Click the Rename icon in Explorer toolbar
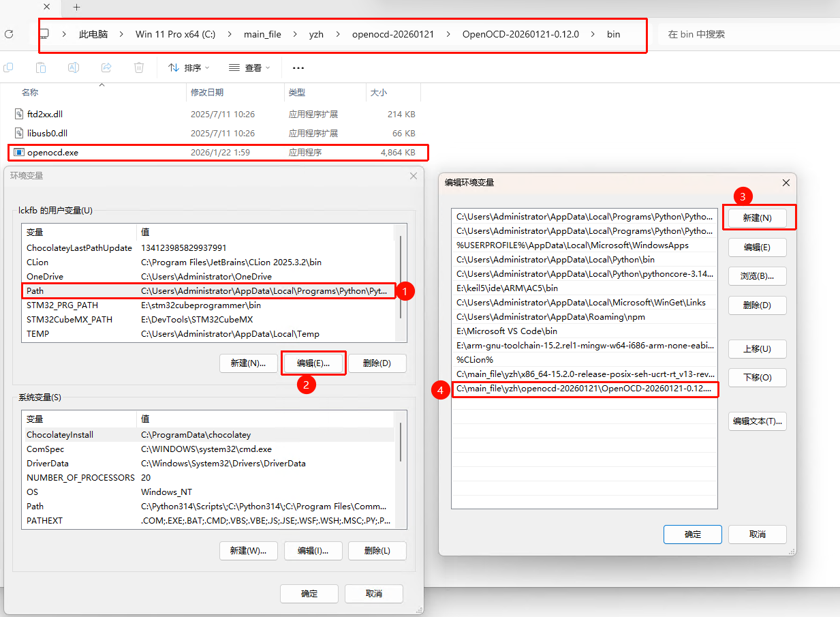This screenshot has width=840, height=617. tap(74, 67)
